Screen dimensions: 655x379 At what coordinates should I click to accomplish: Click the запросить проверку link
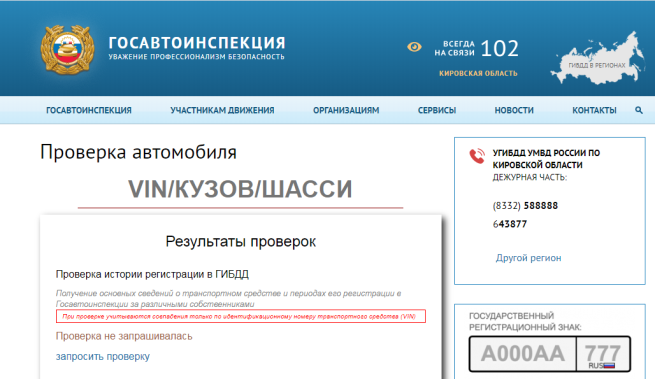(103, 356)
